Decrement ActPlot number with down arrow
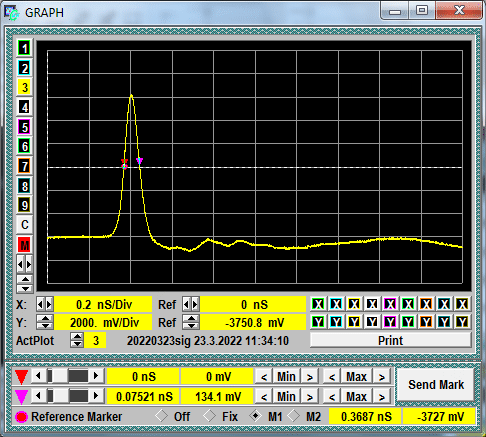Image resolution: width=486 pixels, height=437 pixels. coord(77,344)
